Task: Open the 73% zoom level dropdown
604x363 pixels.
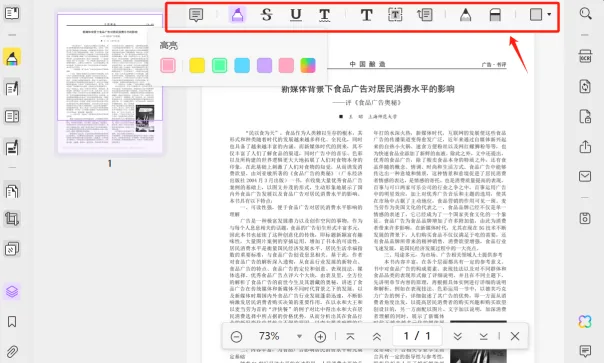Action: tap(299, 336)
